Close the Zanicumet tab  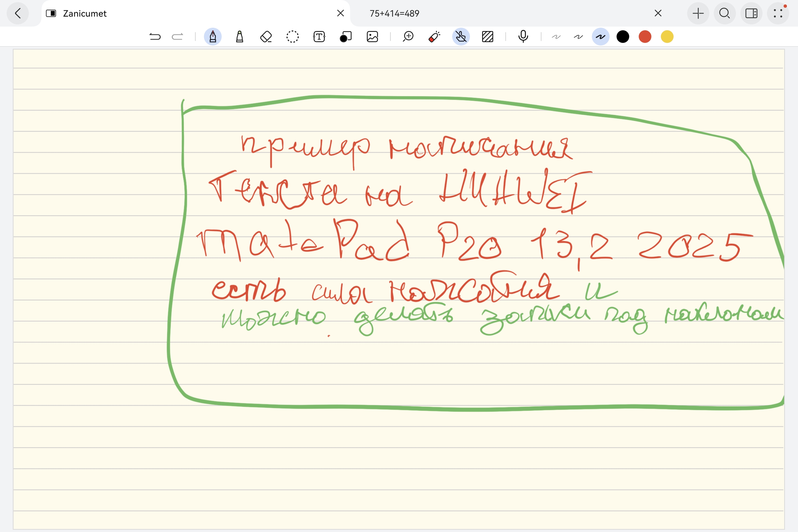pos(340,13)
